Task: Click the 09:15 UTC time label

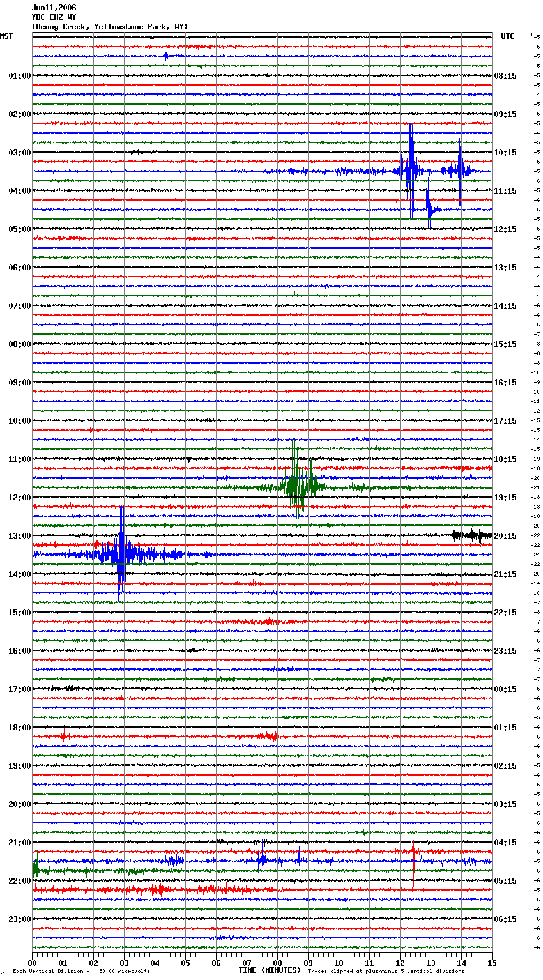Action: (x=505, y=114)
